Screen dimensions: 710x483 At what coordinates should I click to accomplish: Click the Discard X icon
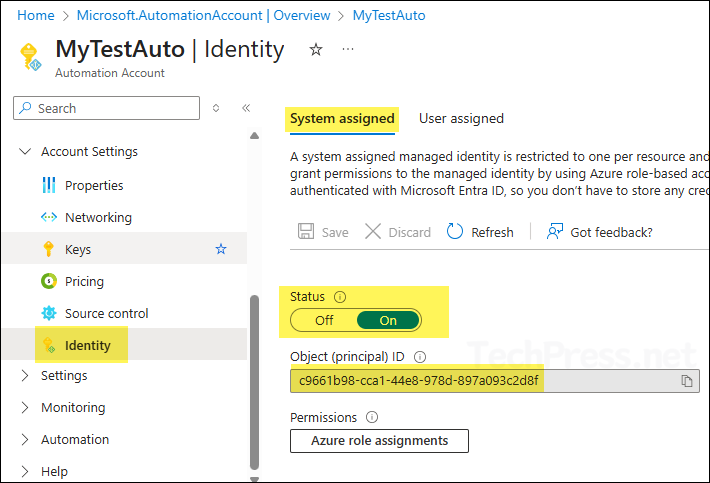coord(373,232)
